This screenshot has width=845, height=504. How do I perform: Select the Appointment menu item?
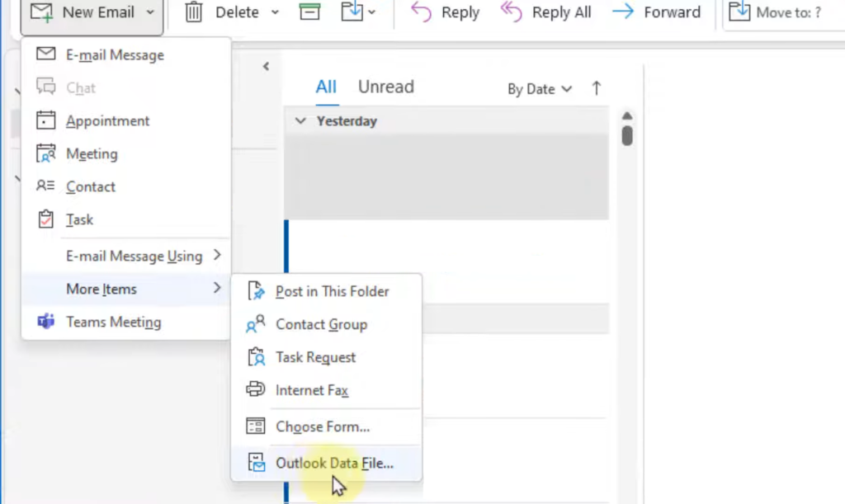[126, 120]
